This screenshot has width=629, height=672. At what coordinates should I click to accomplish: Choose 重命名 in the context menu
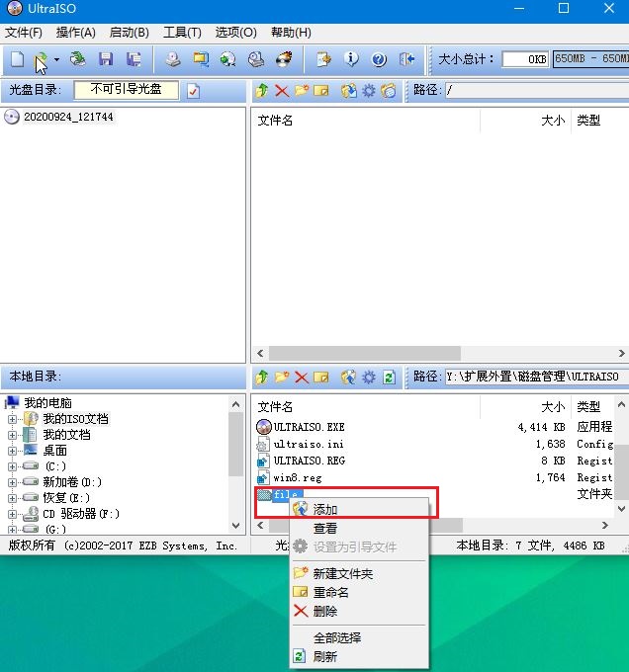(359, 593)
